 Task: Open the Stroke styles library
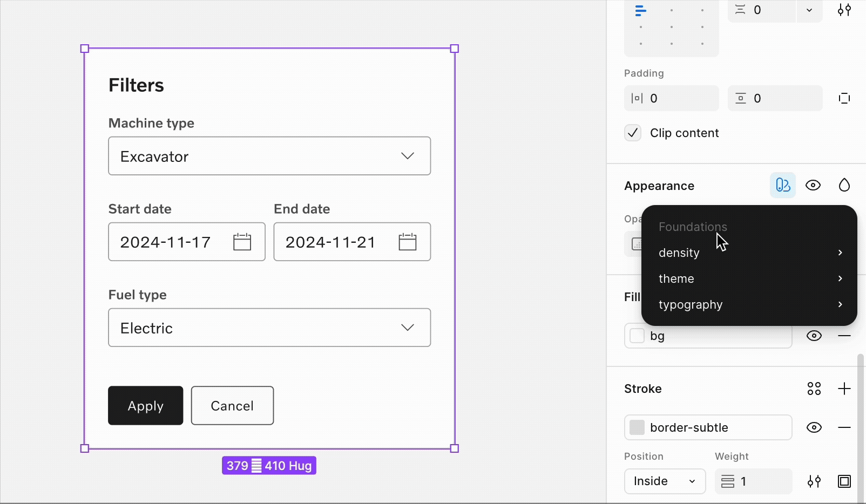click(814, 389)
